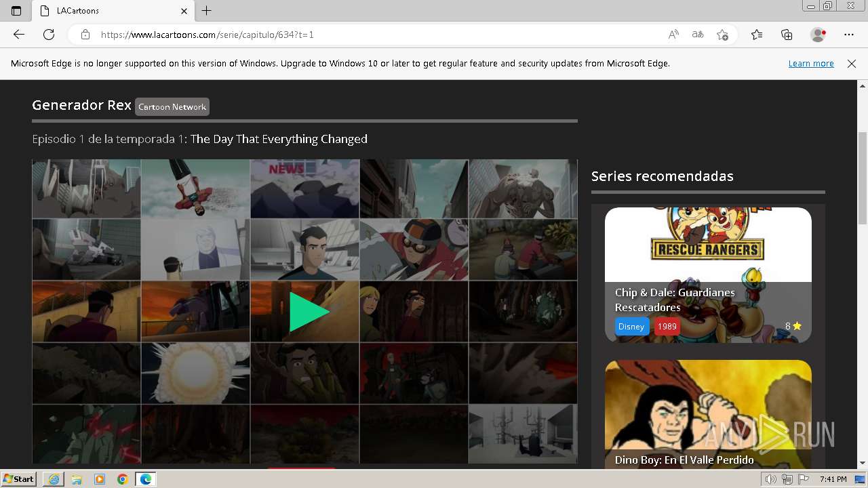The width and height of the screenshot is (868, 488).
Task: Go back to previous page
Action: 19,35
